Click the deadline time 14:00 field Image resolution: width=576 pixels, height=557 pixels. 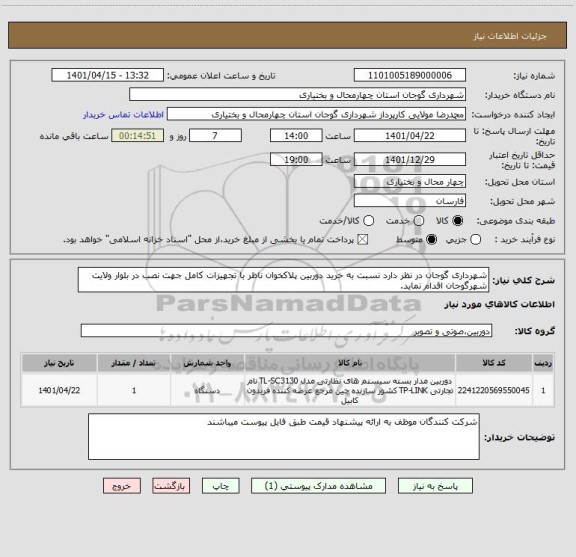(296, 136)
